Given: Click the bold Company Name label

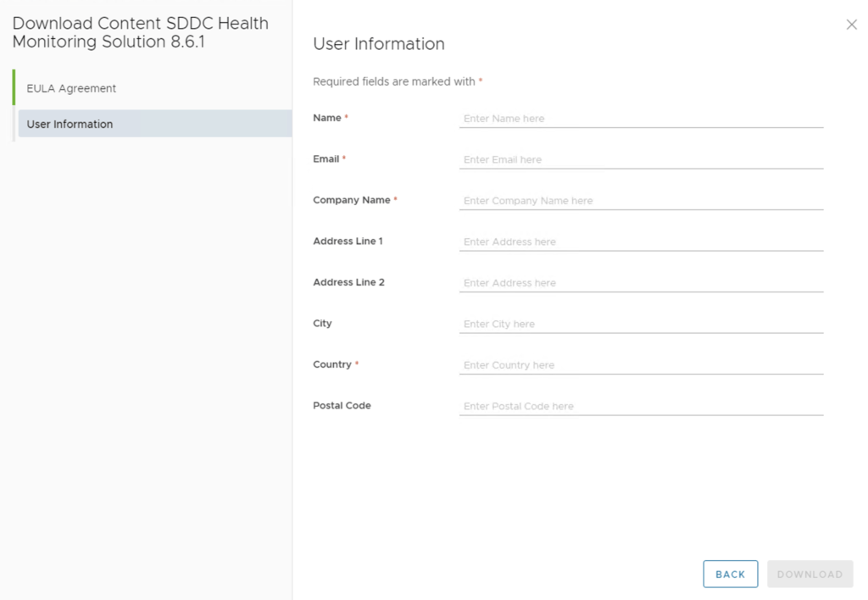Looking at the screenshot, I should (x=351, y=200).
